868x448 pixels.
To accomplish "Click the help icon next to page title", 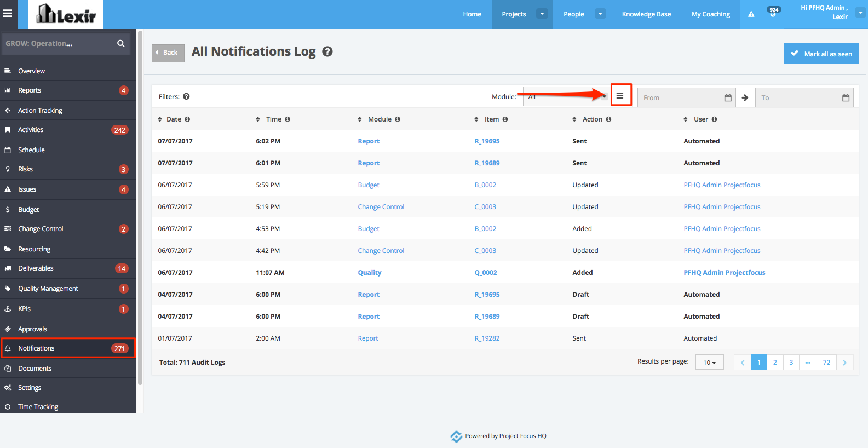I will (x=327, y=51).
